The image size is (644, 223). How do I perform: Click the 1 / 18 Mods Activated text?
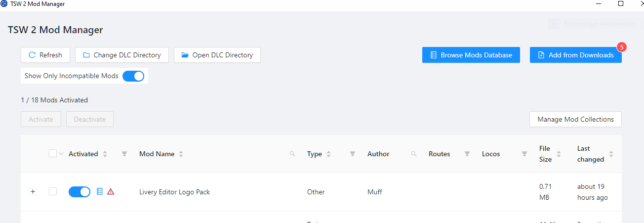point(54,100)
